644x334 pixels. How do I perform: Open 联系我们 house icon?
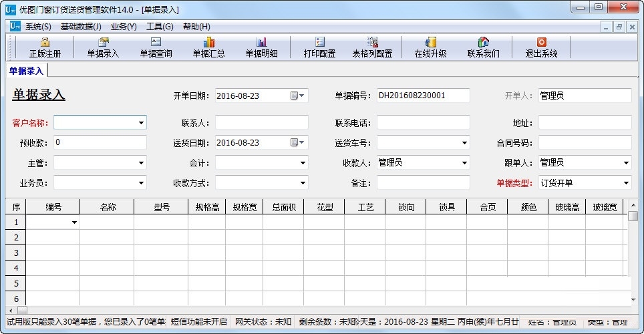click(x=484, y=42)
